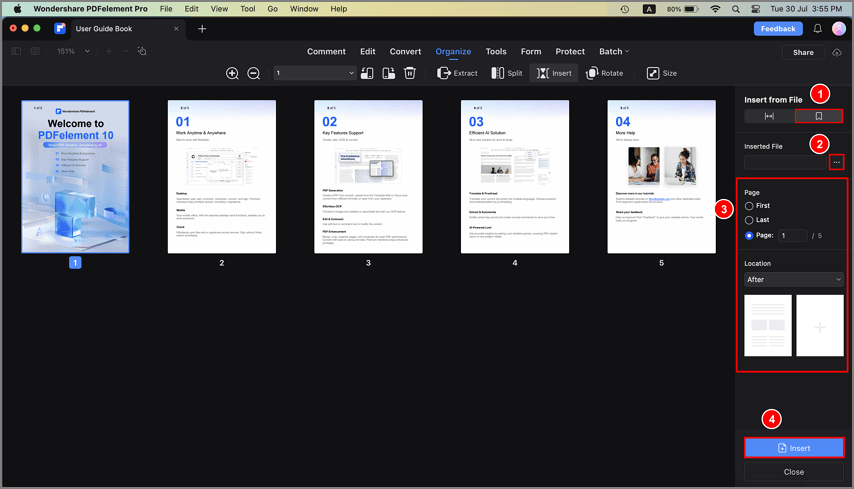Open the Comment tab
This screenshot has width=854, height=489.
pyautogui.click(x=326, y=51)
